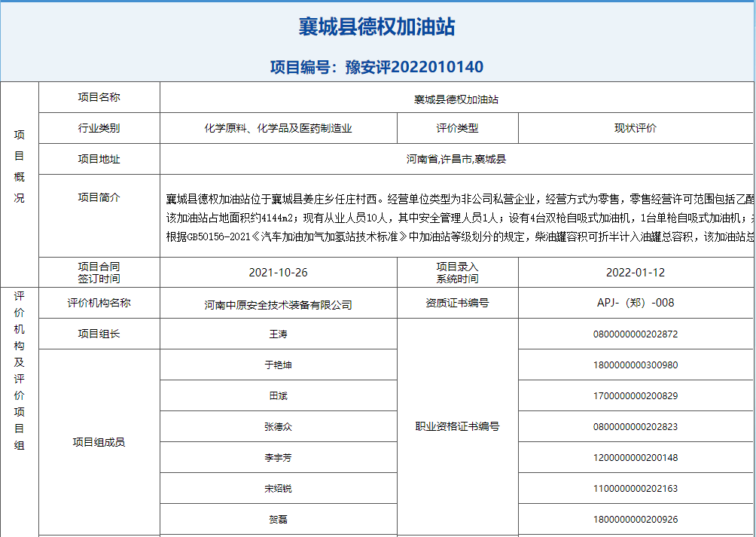
Task: Click the 行业类别 label cell
Action: pos(99,128)
